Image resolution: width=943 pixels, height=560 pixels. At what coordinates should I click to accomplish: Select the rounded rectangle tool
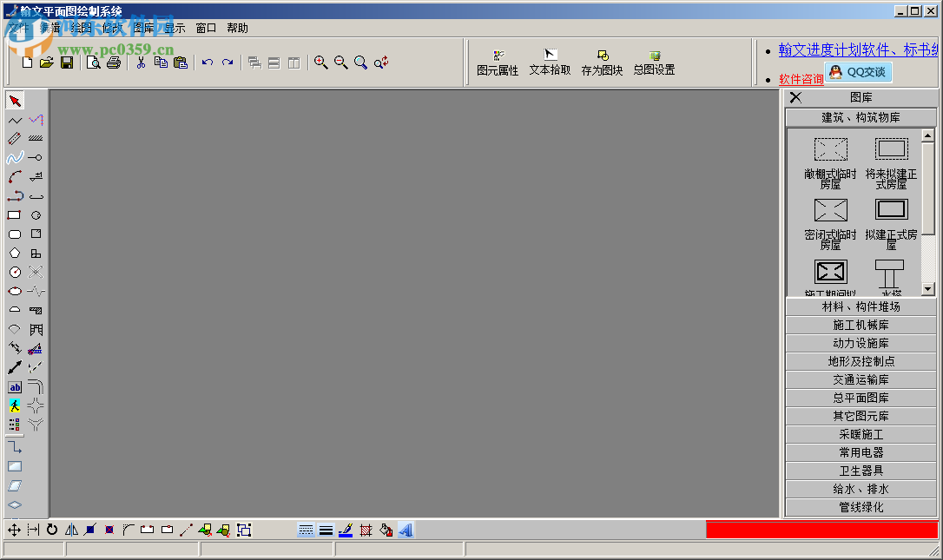coord(15,234)
